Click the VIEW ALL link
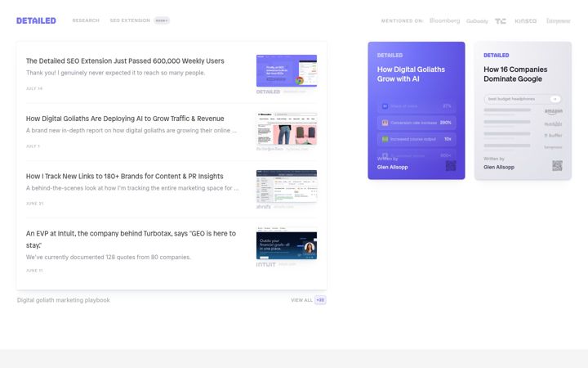588x368 pixels. click(x=301, y=300)
